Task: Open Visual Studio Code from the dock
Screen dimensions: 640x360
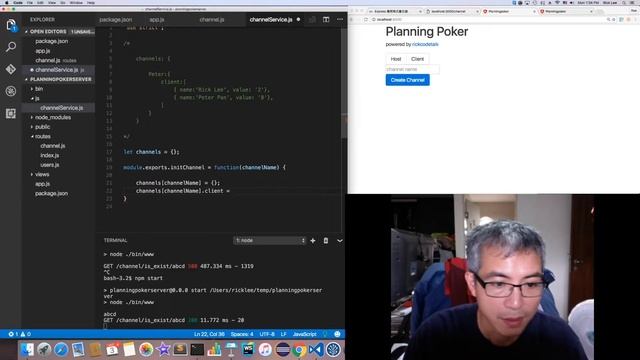Action: (x=316, y=349)
